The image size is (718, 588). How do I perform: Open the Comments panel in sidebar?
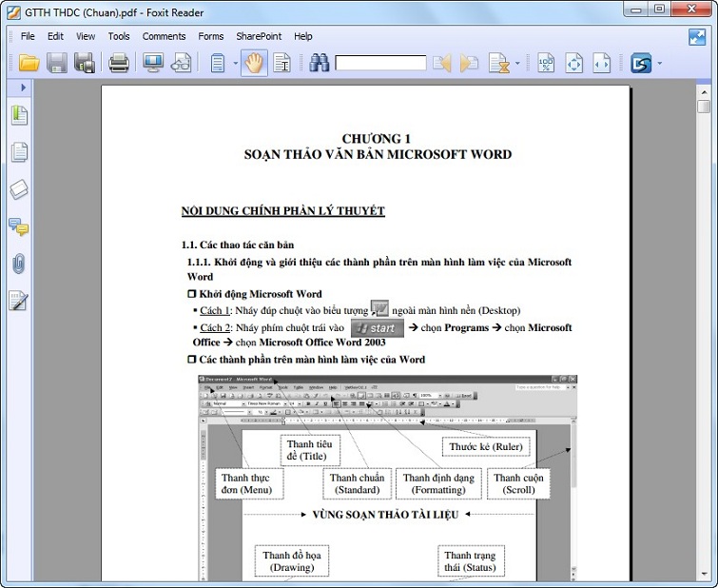pos(19,226)
